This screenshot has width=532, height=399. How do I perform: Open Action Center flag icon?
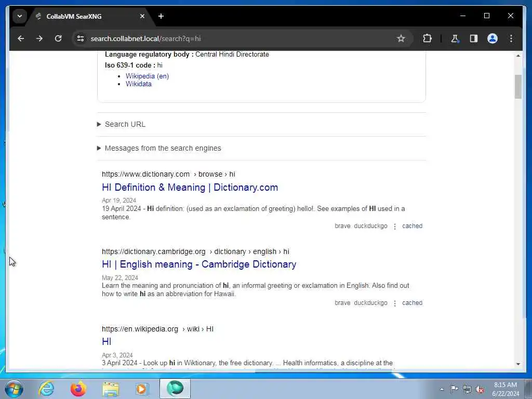pyautogui.click(x=454, y=389)
